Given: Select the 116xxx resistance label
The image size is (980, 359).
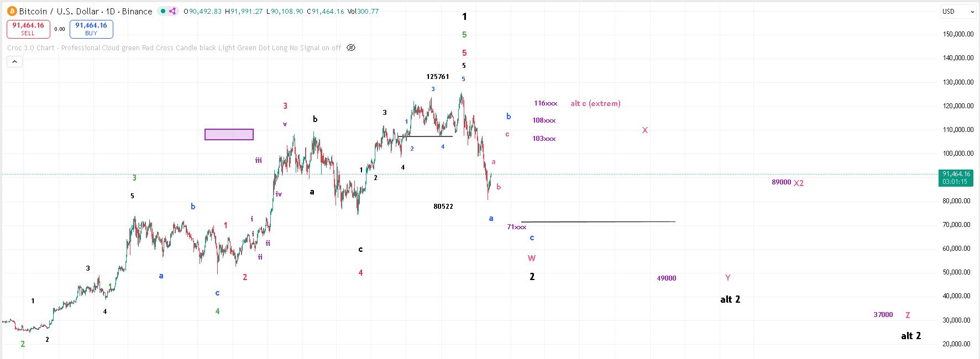Looking at the screenshot, I should click(545, 103).
